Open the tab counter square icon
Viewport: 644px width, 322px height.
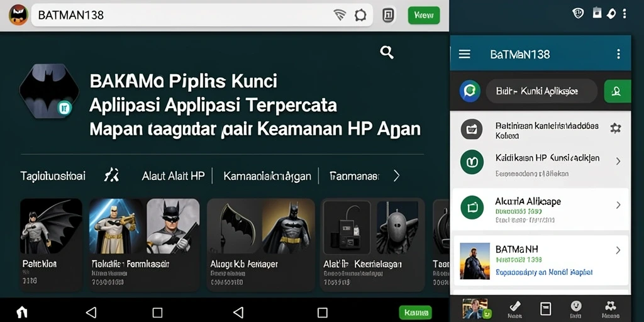[x=388, y=16]
